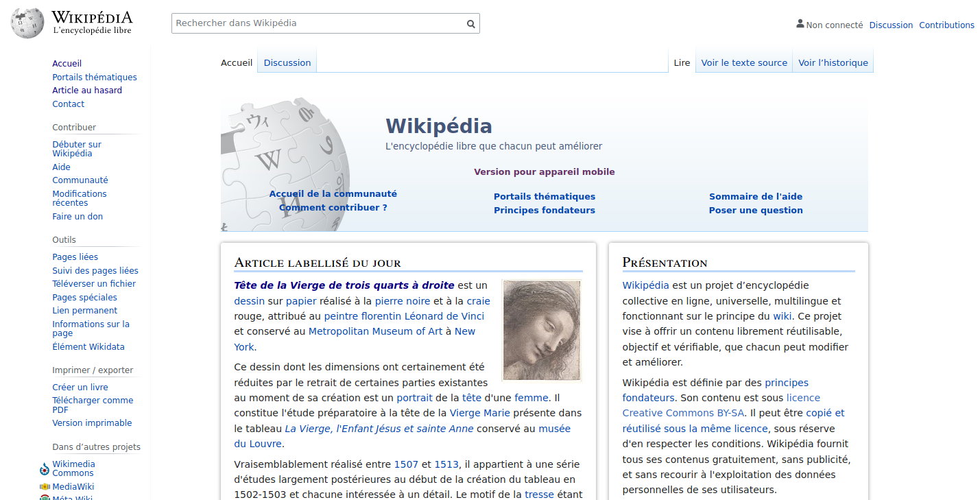980x500 pixels.
Task: Open the Communauté sidebar link
Action: click(80, 180)
